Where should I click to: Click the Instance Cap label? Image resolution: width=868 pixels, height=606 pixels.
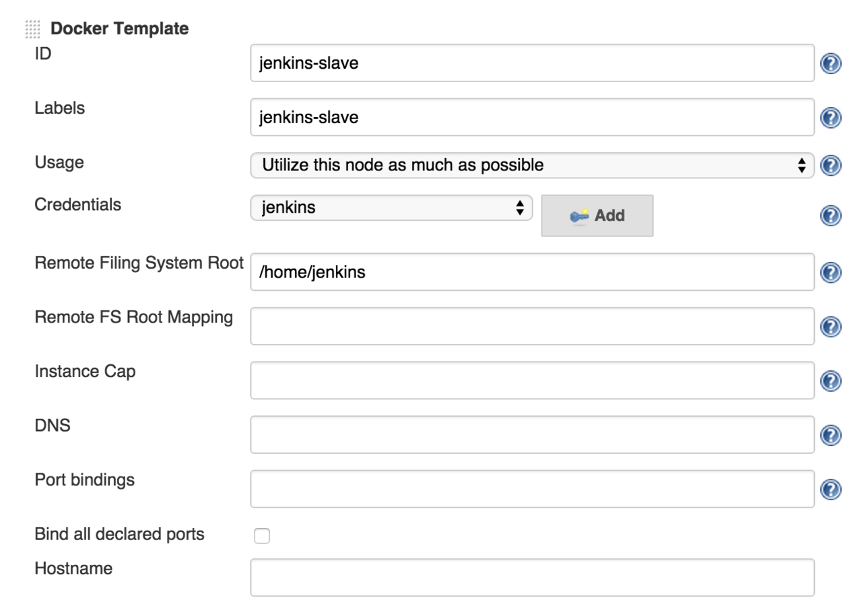(86, 371)
